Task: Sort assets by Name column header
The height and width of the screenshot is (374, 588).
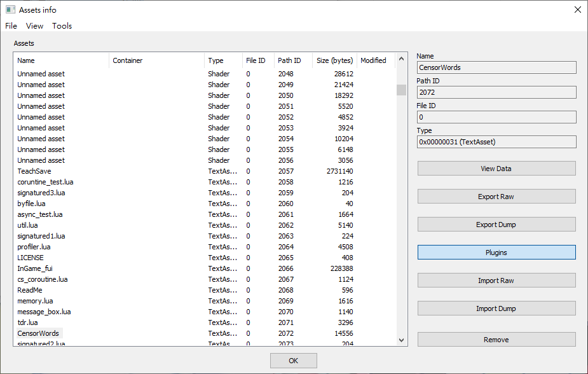Action: pos(61,60)
